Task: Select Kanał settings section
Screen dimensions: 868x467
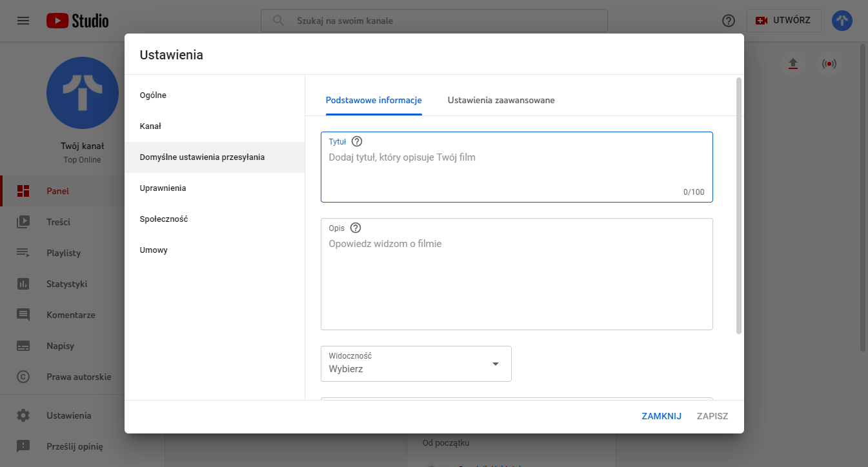Action: pos(215,126)
